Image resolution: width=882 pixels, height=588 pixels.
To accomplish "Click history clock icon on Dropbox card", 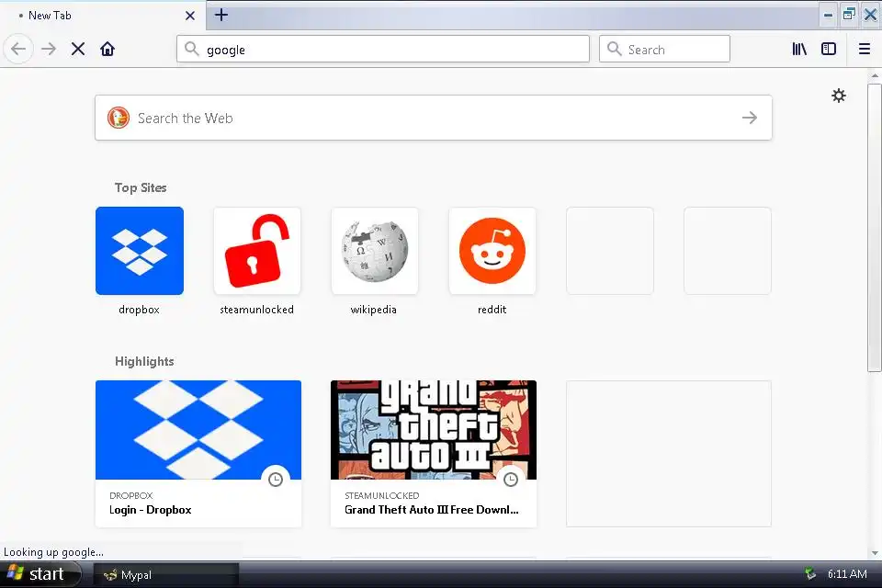I will (x=276, y=480).
